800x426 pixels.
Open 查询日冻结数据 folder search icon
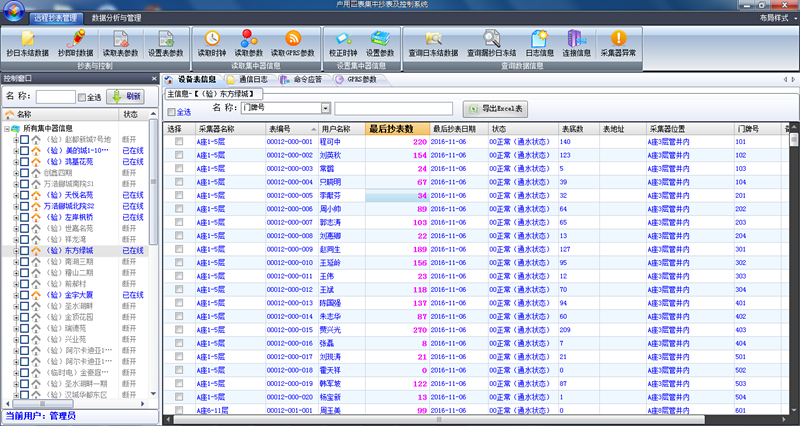click(433, 39)
